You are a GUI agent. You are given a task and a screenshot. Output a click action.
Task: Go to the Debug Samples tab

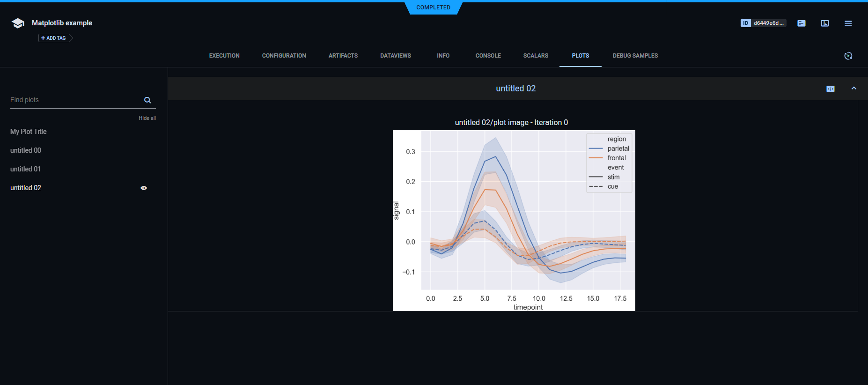tap(635, 56)
